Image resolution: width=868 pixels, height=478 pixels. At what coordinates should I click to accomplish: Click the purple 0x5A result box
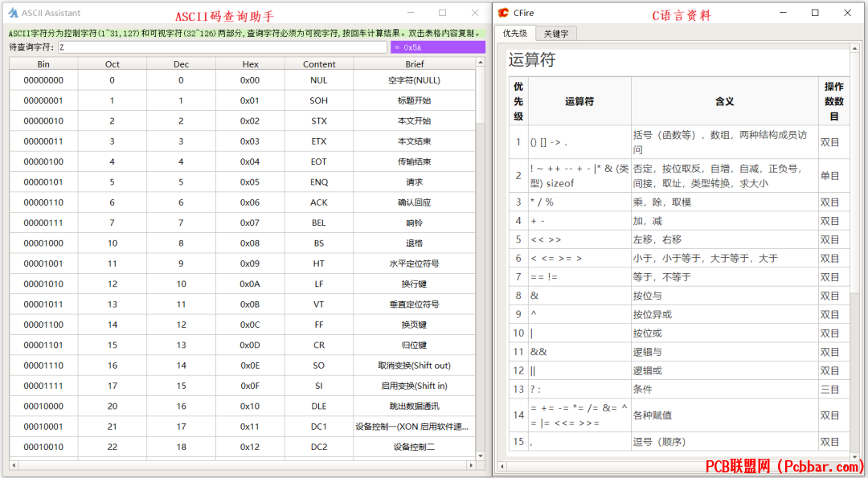[438, 47]
